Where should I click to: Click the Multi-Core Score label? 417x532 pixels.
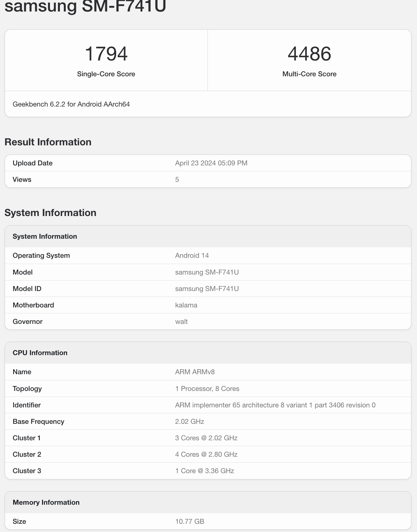(309, 74)
